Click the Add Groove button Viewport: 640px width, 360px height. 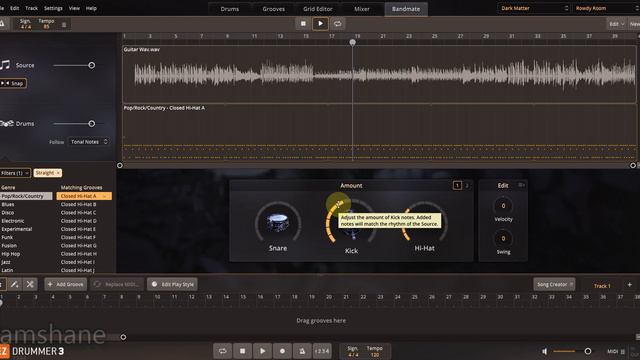pyautogui.click(x=66, y=284)
